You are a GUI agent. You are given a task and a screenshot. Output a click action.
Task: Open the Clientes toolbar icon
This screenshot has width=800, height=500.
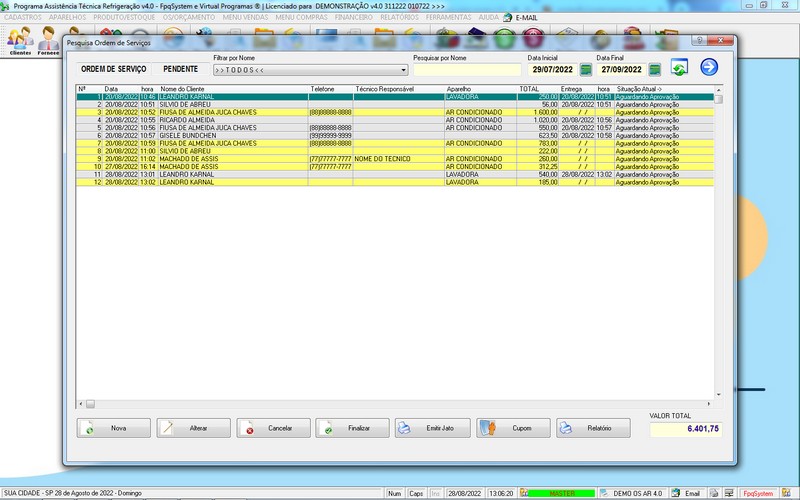[x=19, y=40]
